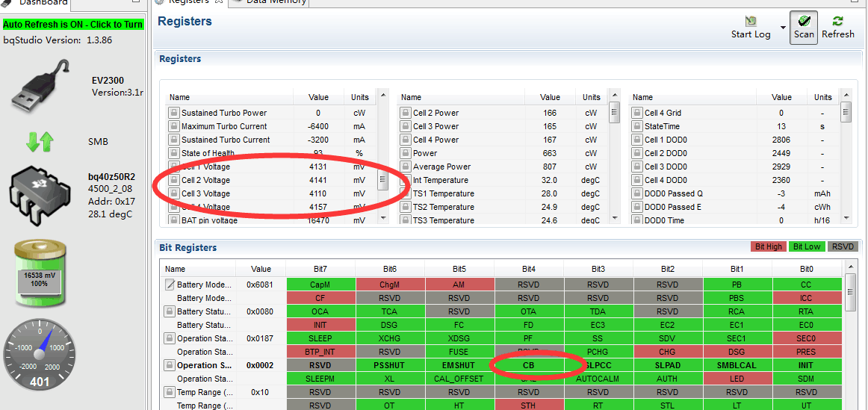Sort by Value column in first register table

coord(318,97)
